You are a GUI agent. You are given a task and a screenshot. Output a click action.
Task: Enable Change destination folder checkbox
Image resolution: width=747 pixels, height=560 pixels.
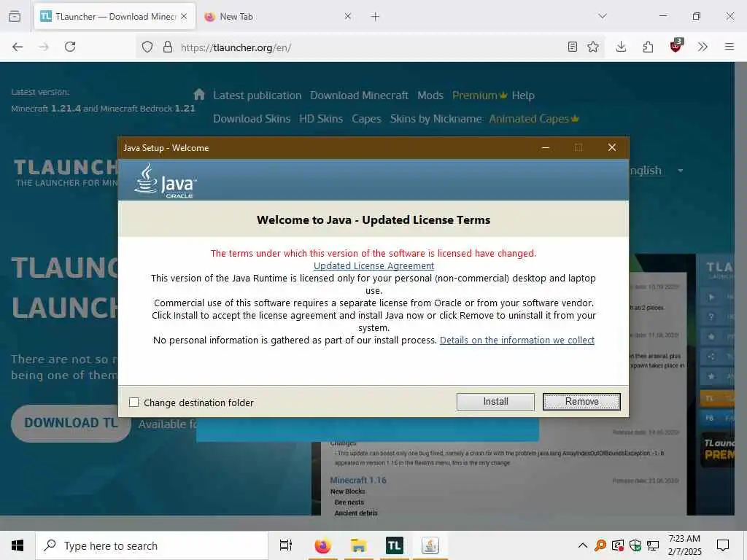pyautogui.click(x=134, y=402)
